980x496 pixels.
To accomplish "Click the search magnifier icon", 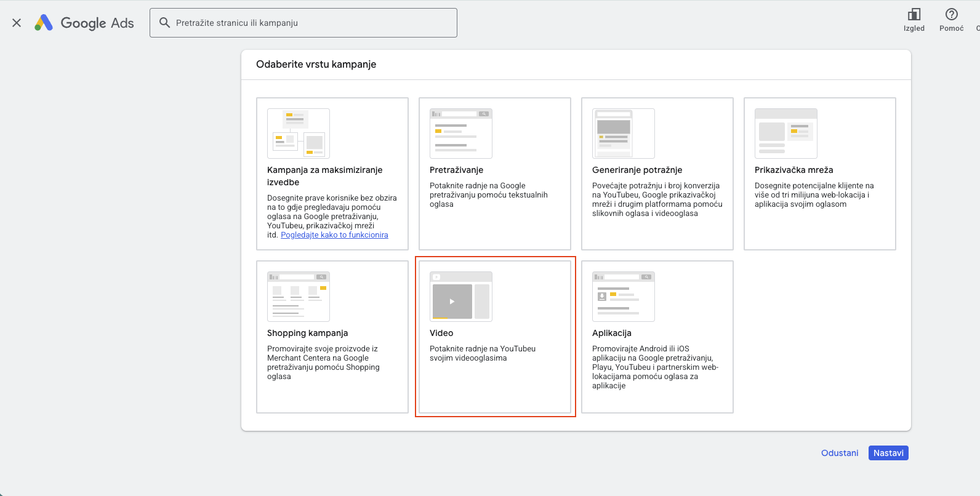I will click(164, 23).
